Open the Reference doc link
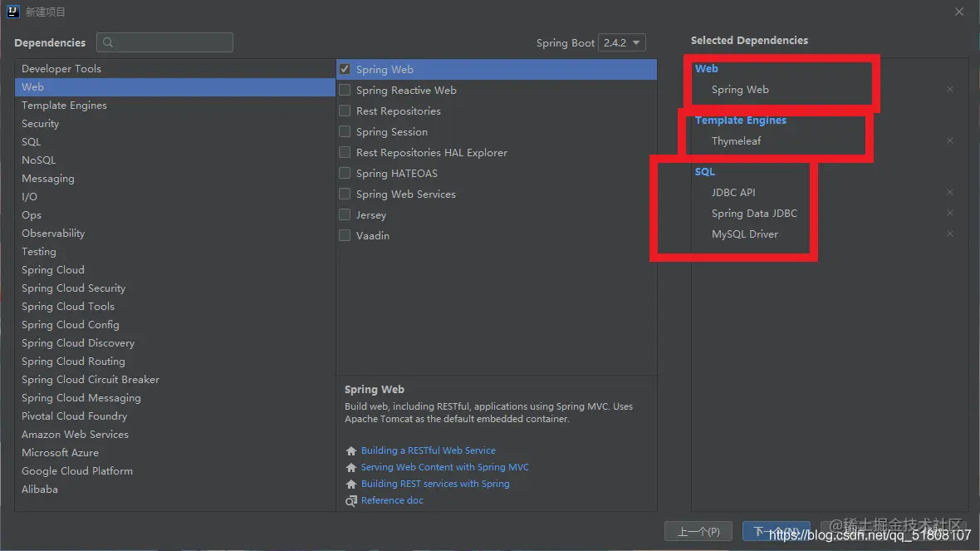The height and width of the screenshot is (551, 980). 392,500
